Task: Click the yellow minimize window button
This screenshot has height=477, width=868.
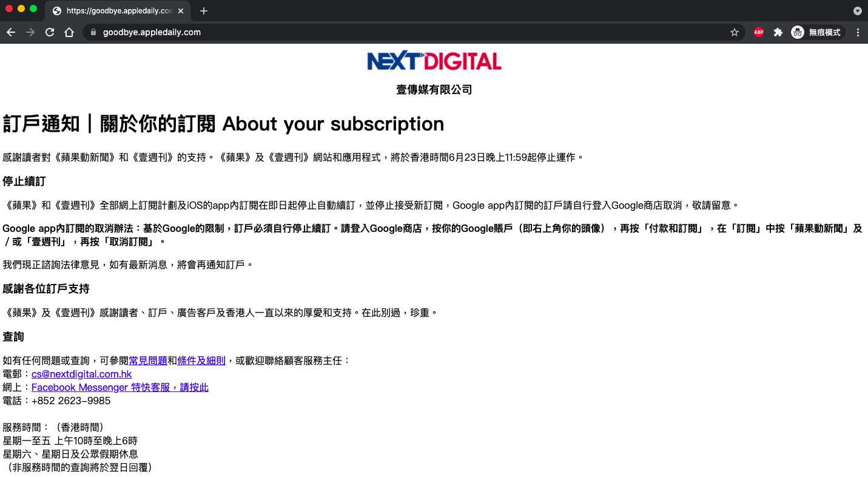Action: point(21,8)
